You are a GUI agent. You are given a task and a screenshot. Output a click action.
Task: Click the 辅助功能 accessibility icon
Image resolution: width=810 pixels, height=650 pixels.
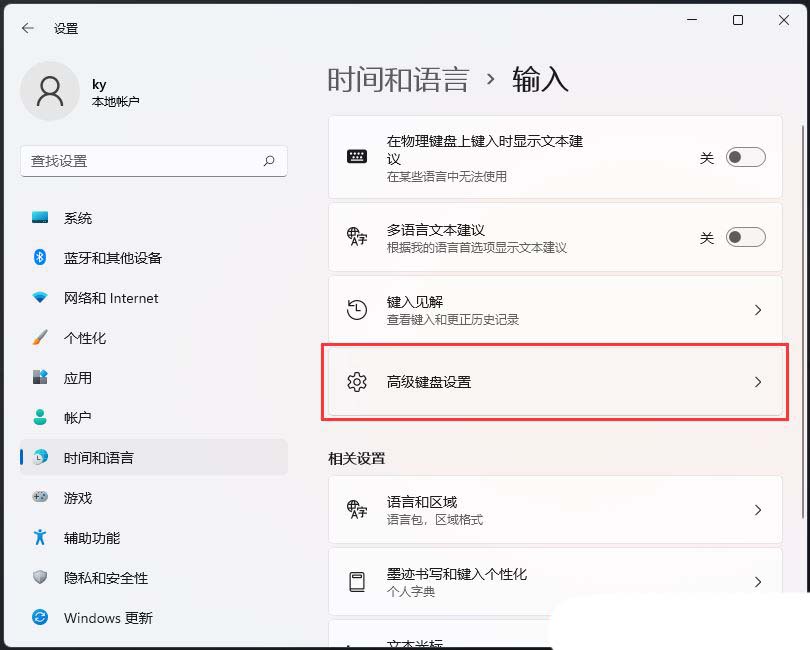click(x=40, y=537)
